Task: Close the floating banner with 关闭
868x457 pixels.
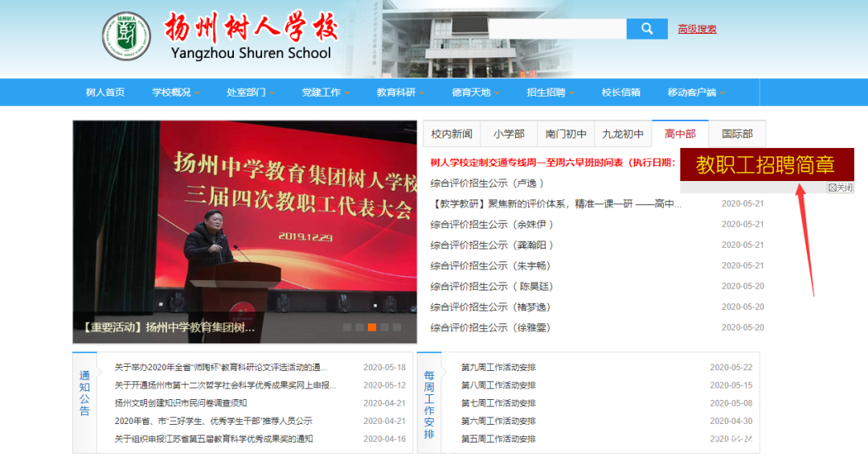Action: point(841,187)
